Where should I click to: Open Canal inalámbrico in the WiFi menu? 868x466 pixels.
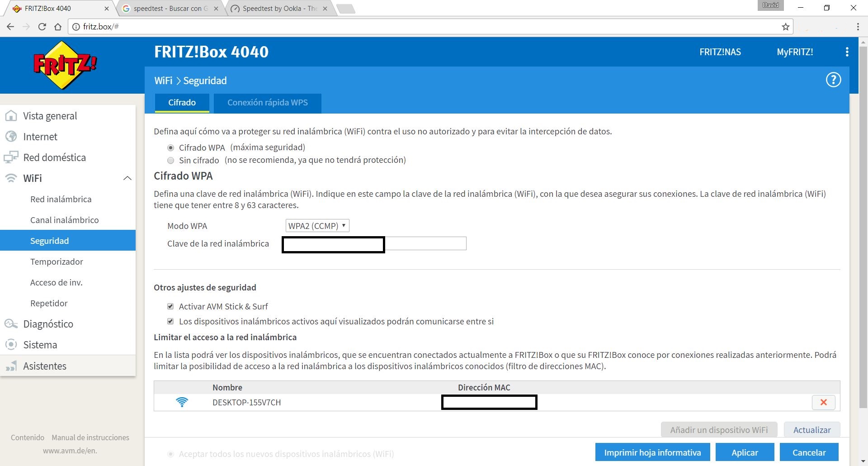[x=64, y=220]
